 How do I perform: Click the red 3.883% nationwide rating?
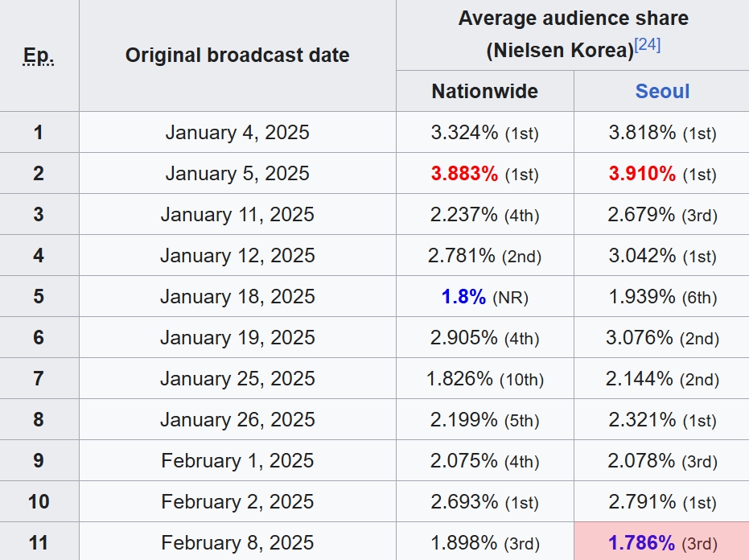coord(465,174)
